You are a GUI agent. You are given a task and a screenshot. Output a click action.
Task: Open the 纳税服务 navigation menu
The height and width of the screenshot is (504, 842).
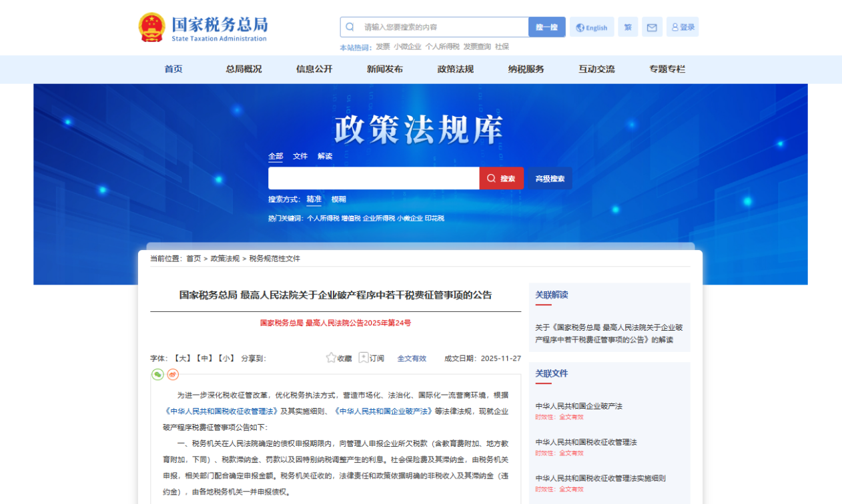[x=526, y=69]
